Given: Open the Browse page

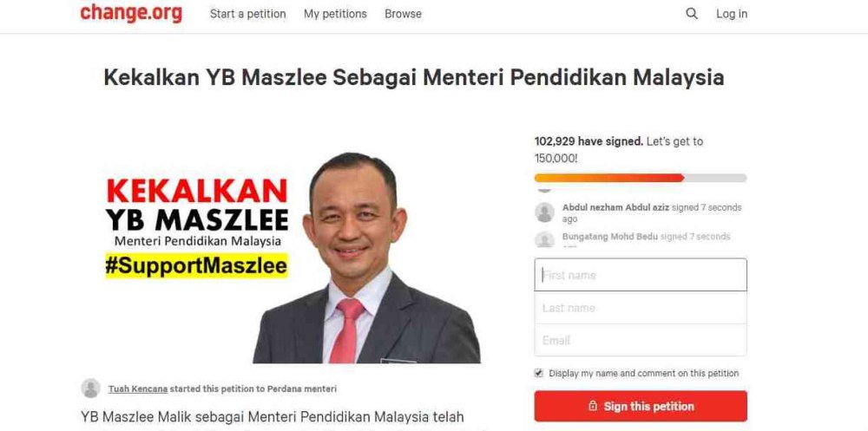Looking at the screenshot, I should coord(403,14).
